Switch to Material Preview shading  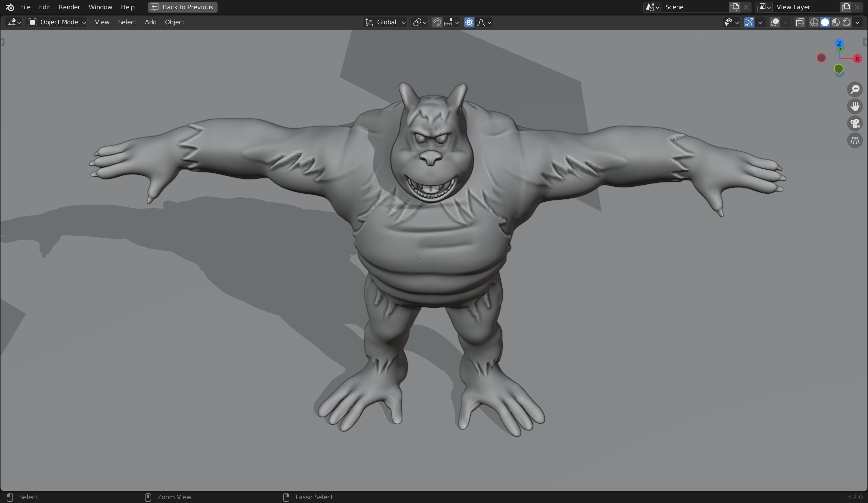tap(836, 22)
